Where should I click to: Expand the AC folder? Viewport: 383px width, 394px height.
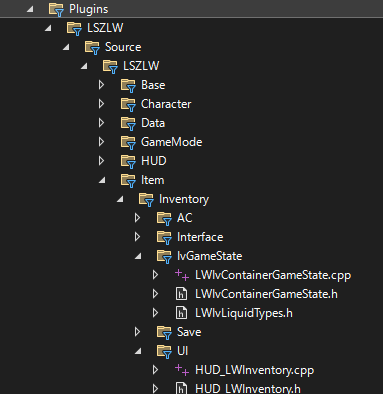(138, 218)
